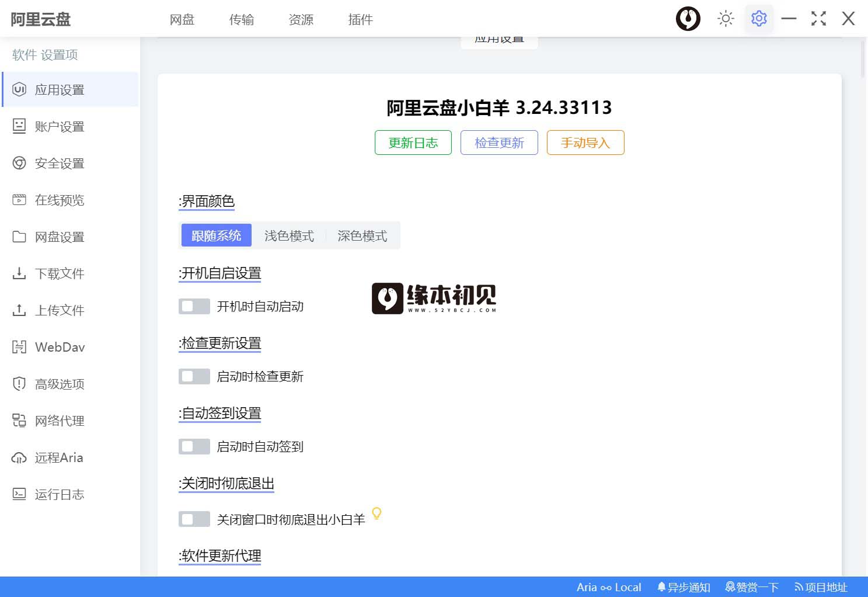This screenshot has height=597, width=868.
Task: Click the WebDav sidebar icon
Action: point(19,347)
